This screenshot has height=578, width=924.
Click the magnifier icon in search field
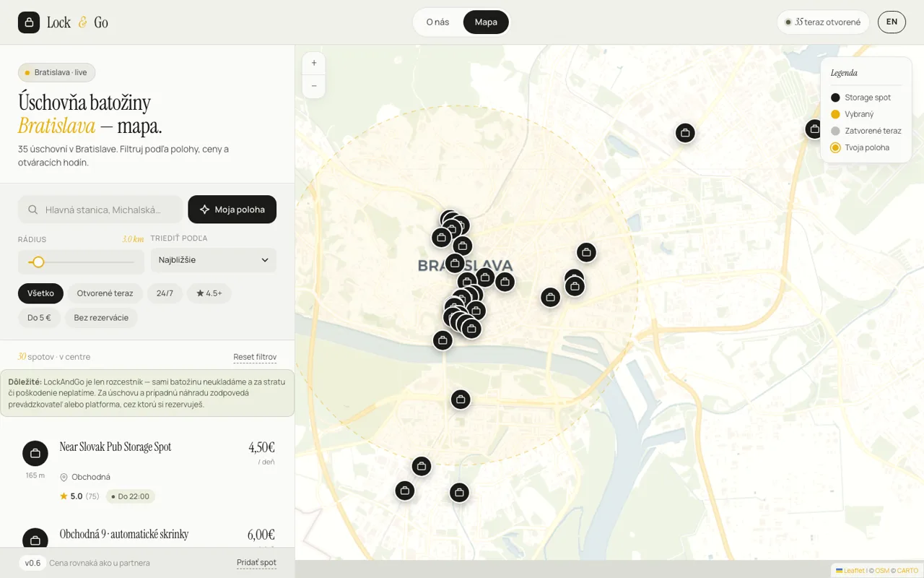coord(32,210)
